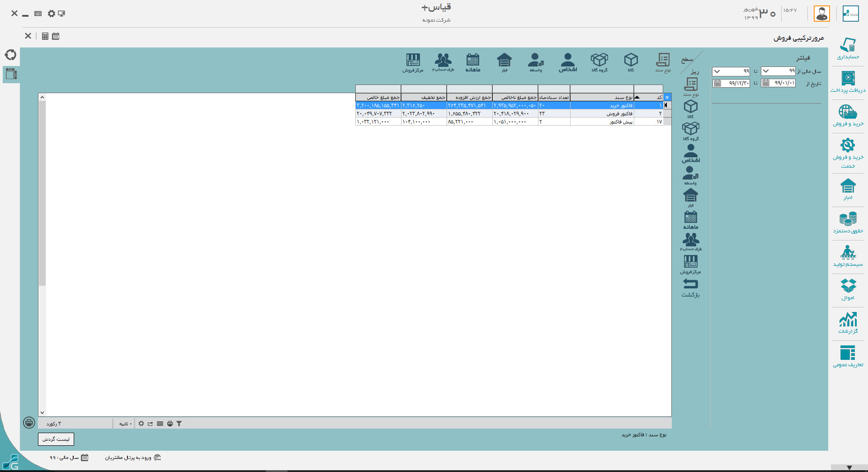This screenshot has width=868, height=472.
Task: Group by Second Party (طرف حساب۲) in top toolbar
Action: pos(443,62)
